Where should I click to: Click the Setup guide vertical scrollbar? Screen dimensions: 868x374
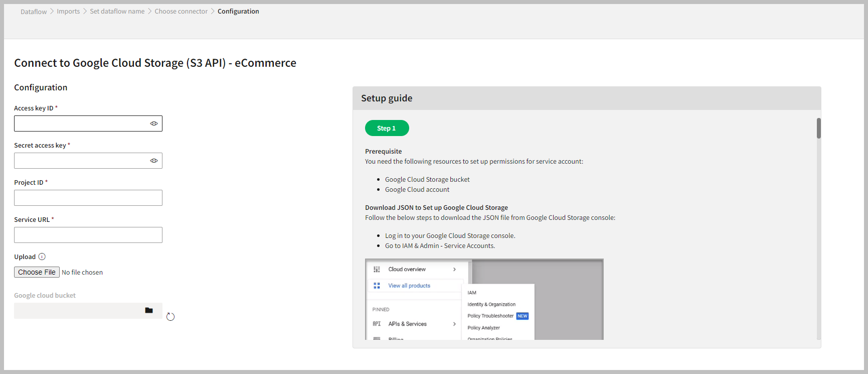click(x=818, y=129)
